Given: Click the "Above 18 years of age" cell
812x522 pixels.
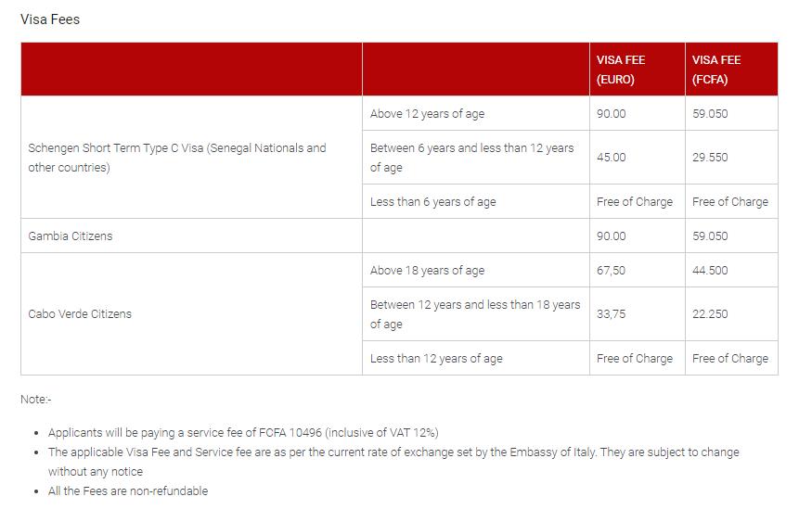Looking at the screenshot, I should click(x=427, y=271).
